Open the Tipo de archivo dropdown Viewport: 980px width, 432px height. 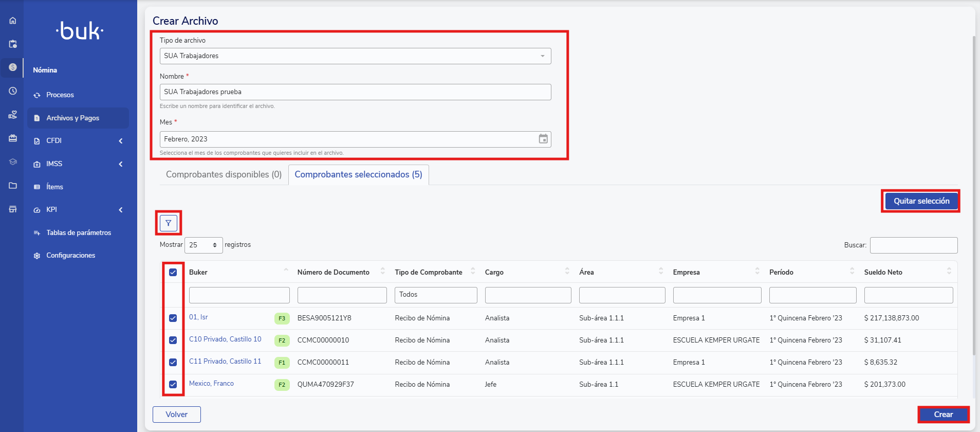355,56
